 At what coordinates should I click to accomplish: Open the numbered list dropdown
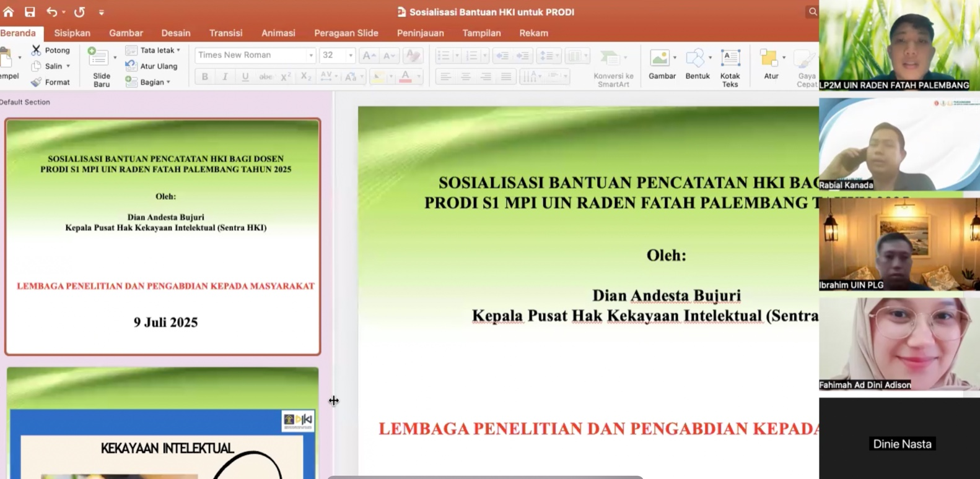pos(485,56)
